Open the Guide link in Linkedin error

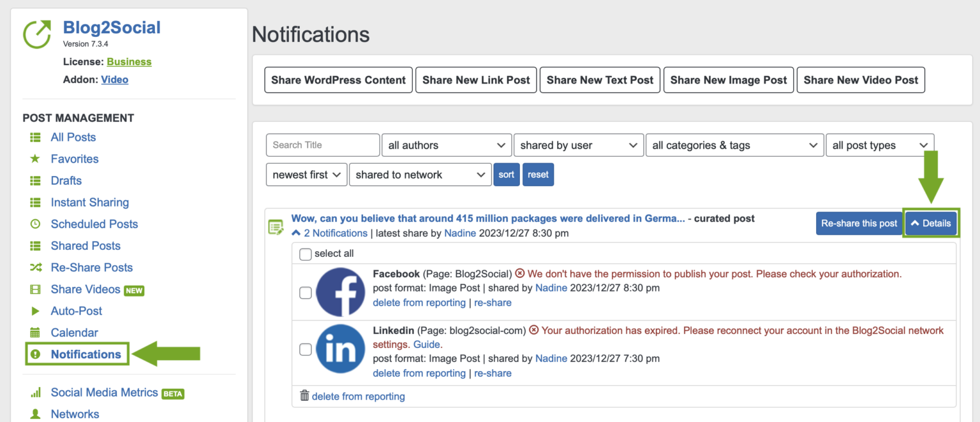pyautogui.click(x=426, y=344)
